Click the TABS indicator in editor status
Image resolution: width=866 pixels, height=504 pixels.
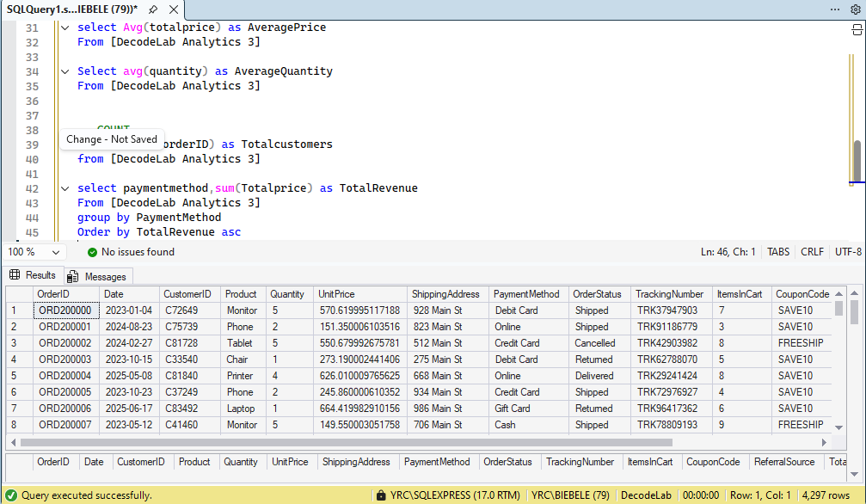point(778,252)
